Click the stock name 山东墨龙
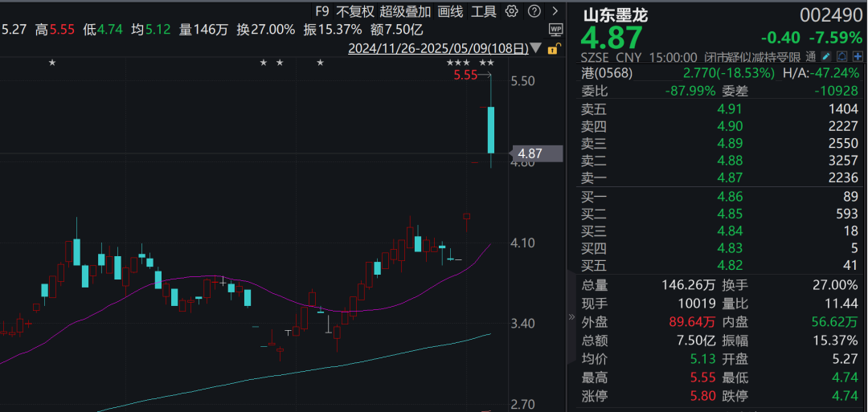The height and width of the screenshot is (412, 868). pyautogui.click(x=615, y=15)
